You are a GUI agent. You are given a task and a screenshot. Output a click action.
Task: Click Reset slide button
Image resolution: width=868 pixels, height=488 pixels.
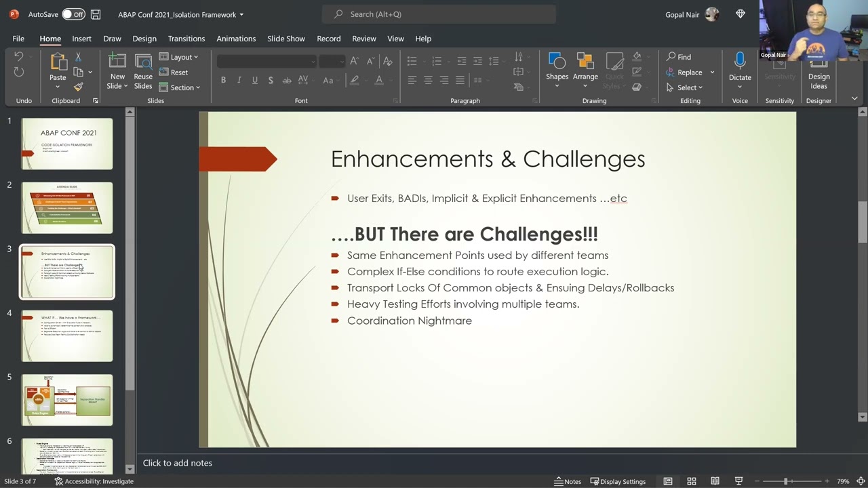174,73
